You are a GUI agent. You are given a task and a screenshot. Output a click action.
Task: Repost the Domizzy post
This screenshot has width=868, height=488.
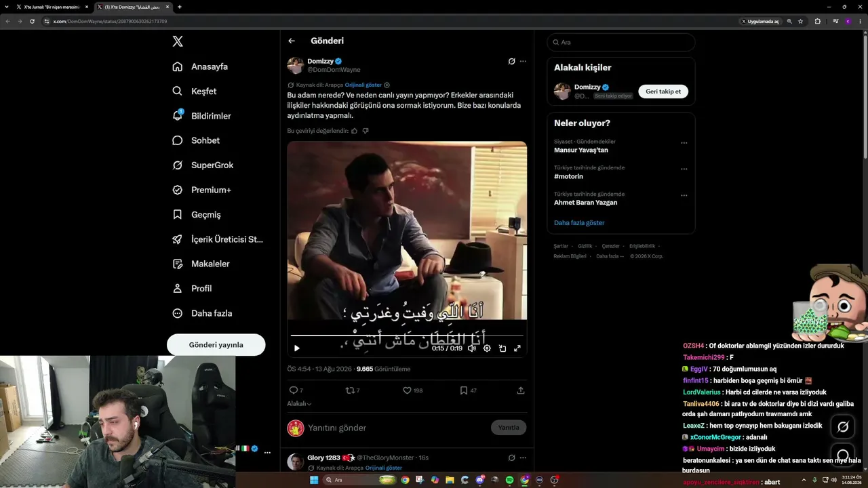(x=351, y=390)
